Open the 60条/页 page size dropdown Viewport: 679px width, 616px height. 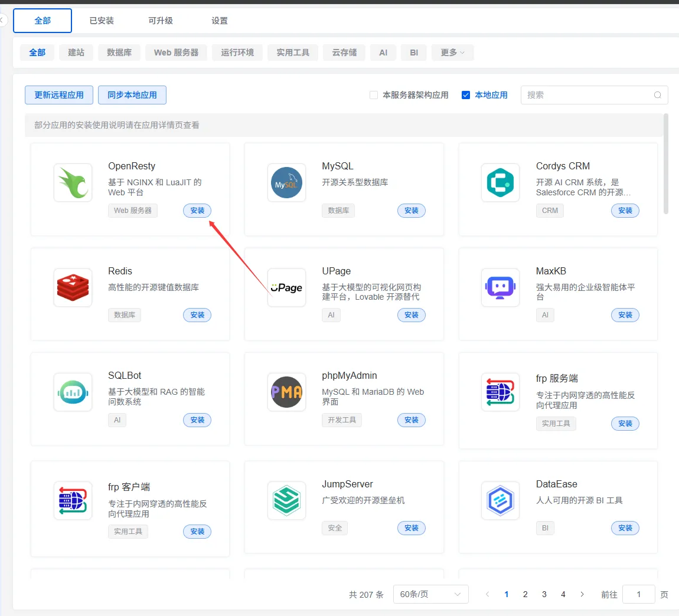click(x=430, y=594)
